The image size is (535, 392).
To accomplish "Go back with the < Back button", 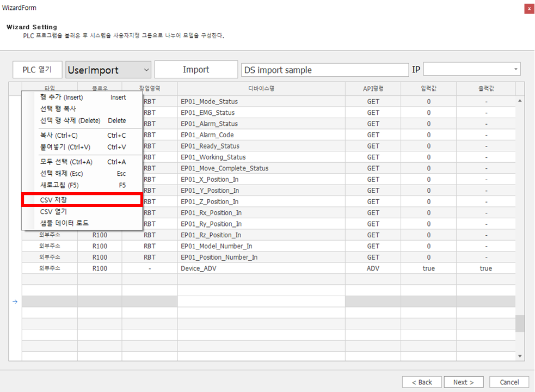I will point(422,382).
